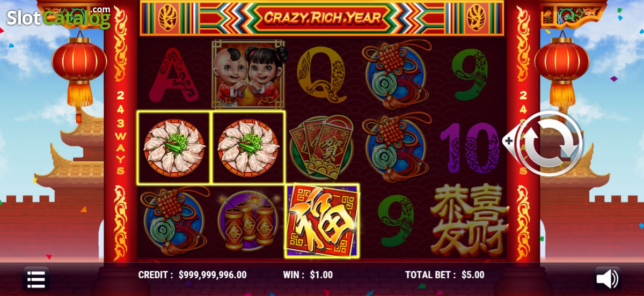Select the golden Chinese characters scatter symbol
Viewport: 644px width, 296px height.
tap(470, 220)
